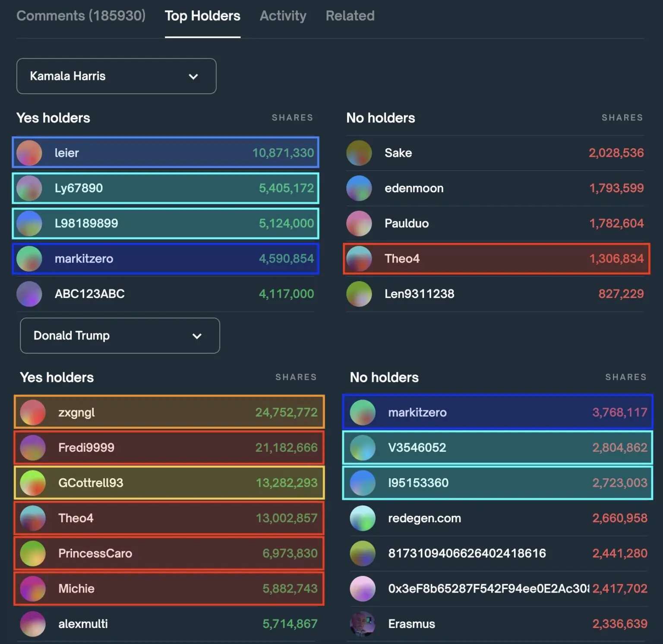Expand the Donald Trump dropdown
The height and width of the screenshot is (644, 663).
point(120,336)
